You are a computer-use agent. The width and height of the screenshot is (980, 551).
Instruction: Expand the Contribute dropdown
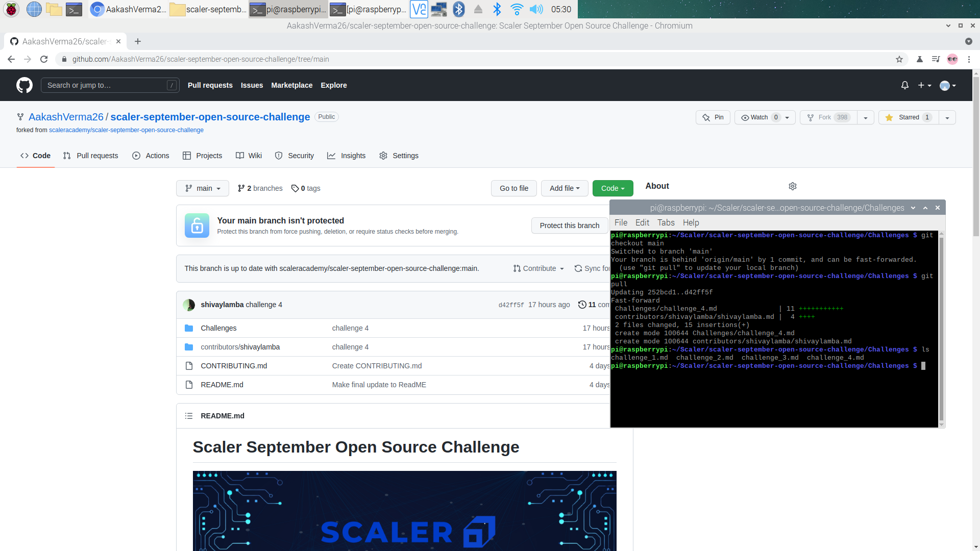[x=538, y=268]
